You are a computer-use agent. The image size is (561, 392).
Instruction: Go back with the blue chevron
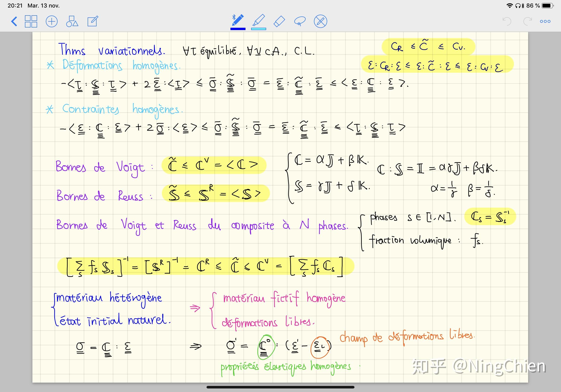(14, 21)
